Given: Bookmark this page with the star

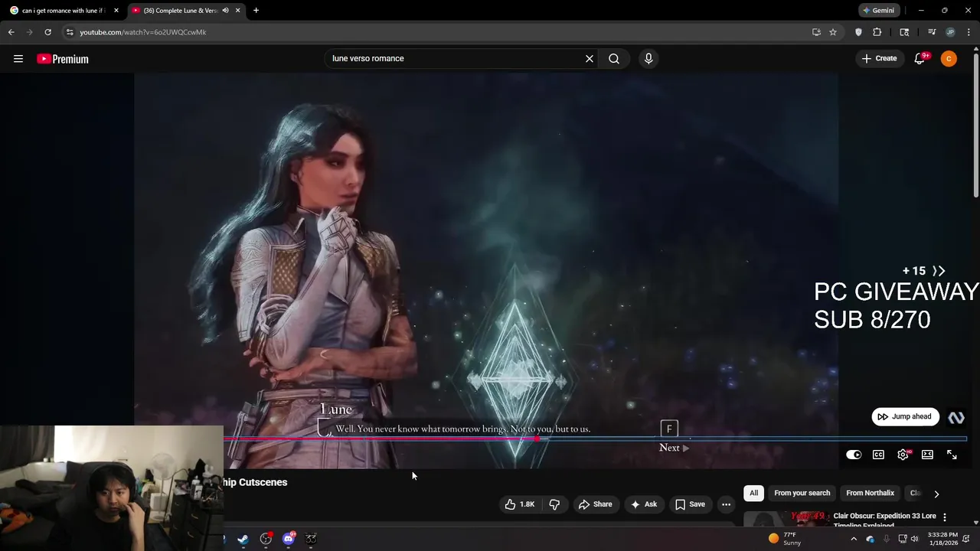Looking at the screenshot, I should [833, 32].
